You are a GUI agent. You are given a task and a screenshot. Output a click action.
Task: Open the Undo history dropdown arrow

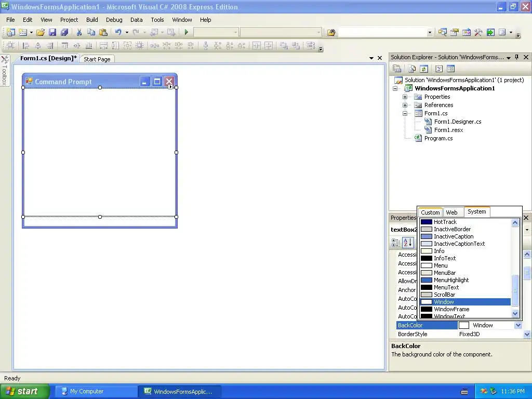click(x=127, y=32)
